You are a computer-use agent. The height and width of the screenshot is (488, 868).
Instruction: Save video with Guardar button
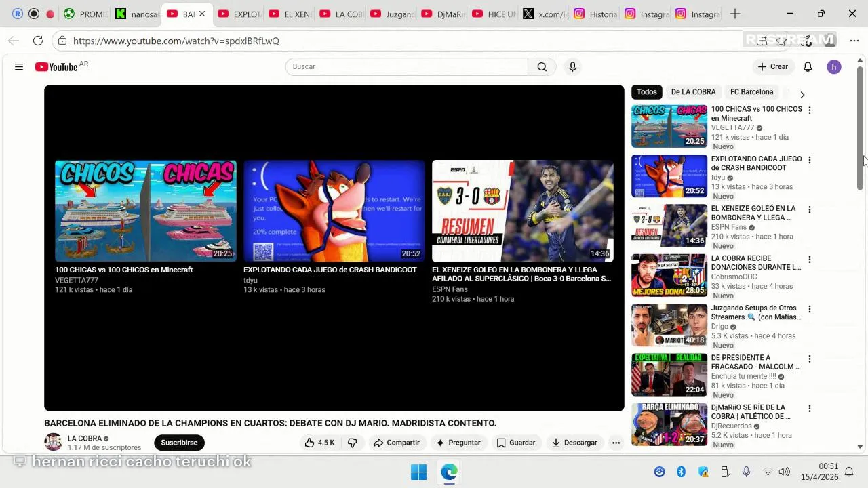pos(516,443)
